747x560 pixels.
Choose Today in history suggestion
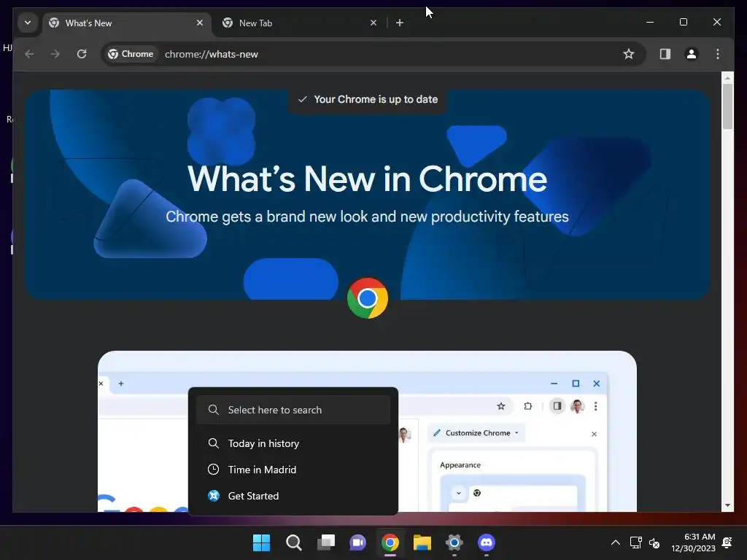[x=293, y=443]
